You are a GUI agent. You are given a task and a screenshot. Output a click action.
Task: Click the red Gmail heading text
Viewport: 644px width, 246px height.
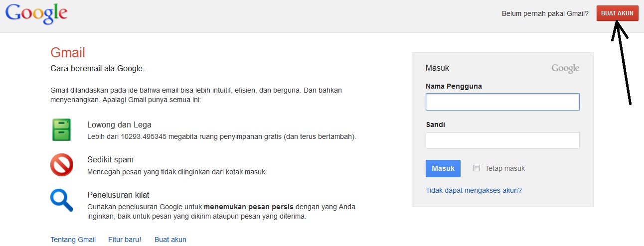(68, 52)
